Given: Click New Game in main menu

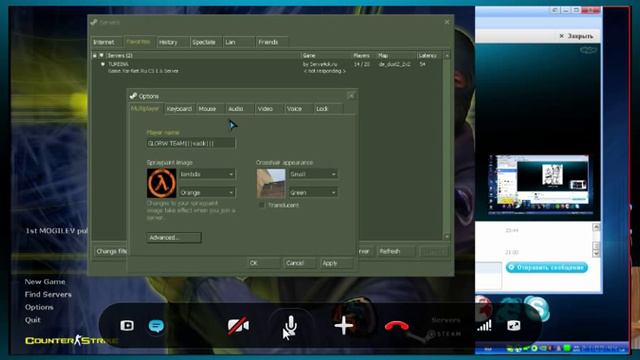Looking at the screenshot, I should click(45, 282).
